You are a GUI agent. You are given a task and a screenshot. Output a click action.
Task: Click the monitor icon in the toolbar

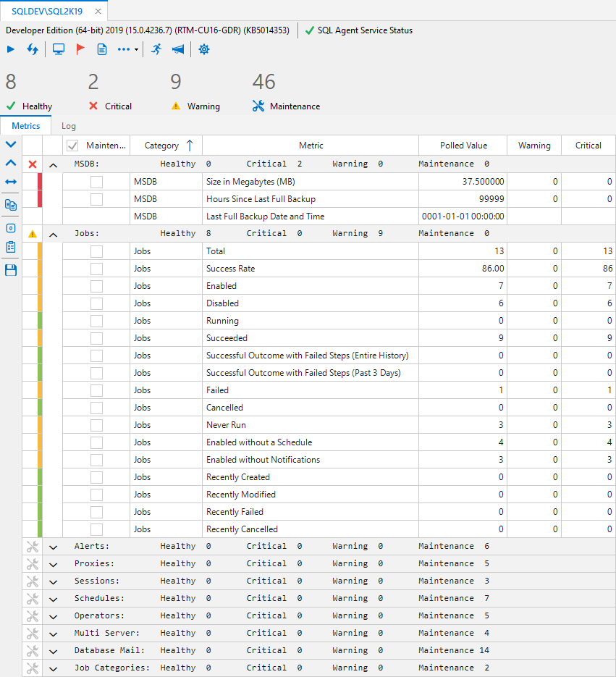59,49
